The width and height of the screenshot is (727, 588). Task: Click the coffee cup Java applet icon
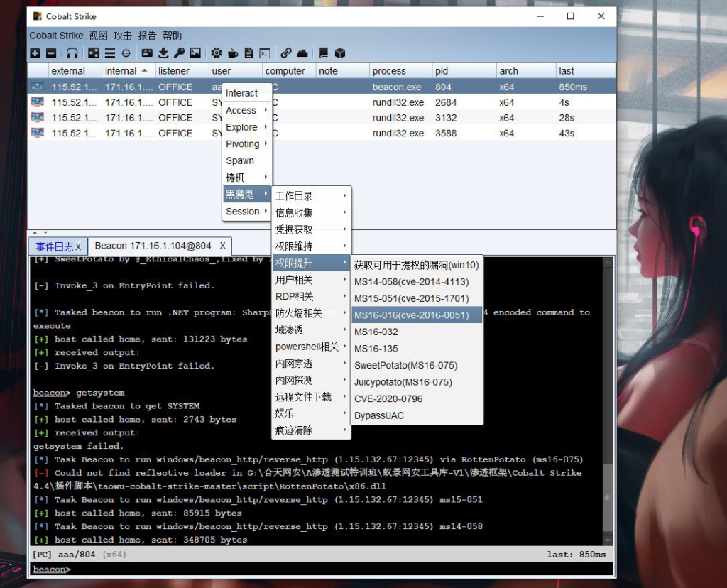[x=233, y=53]
